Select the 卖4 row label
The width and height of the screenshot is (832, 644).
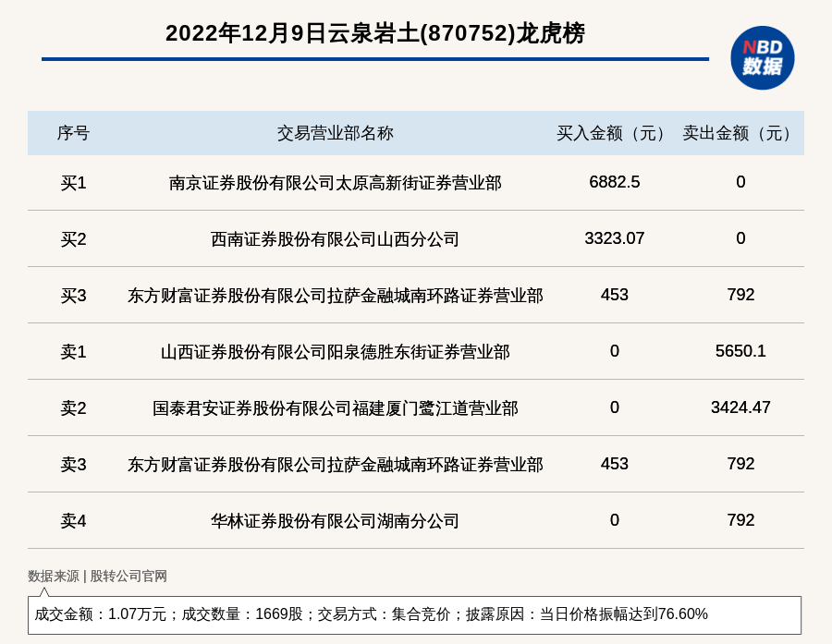point(73,521)
